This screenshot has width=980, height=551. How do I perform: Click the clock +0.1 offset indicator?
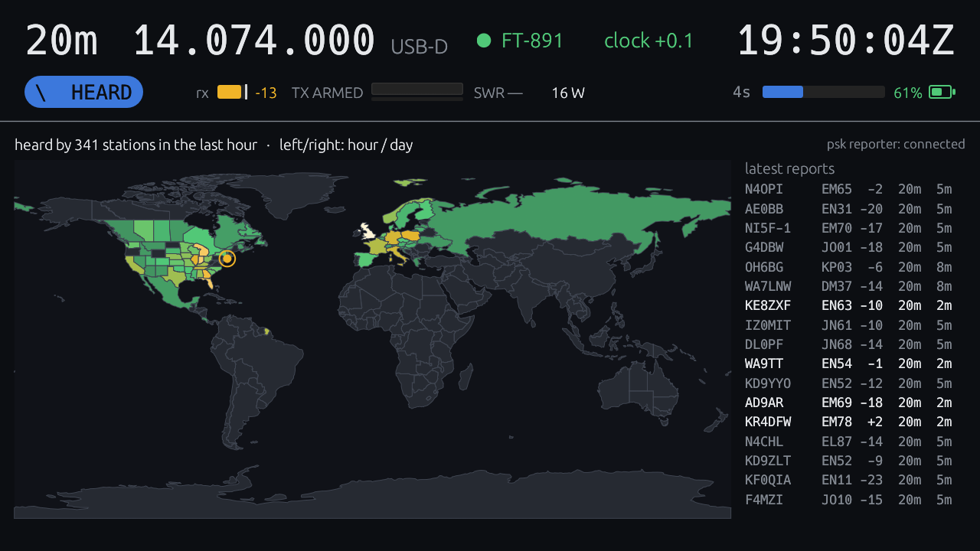pos(648,41)
